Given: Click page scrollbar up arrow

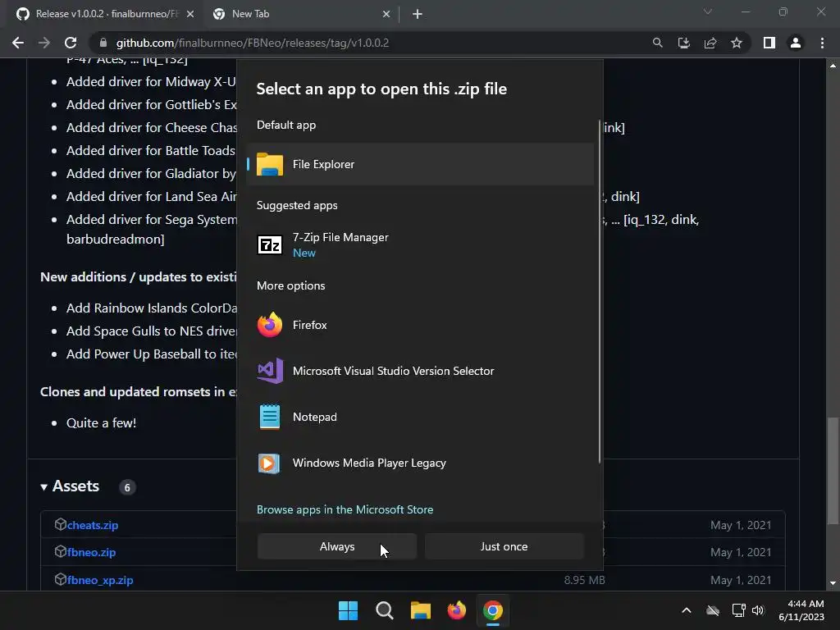Looking at the screenshot, I should pos(833,66).
